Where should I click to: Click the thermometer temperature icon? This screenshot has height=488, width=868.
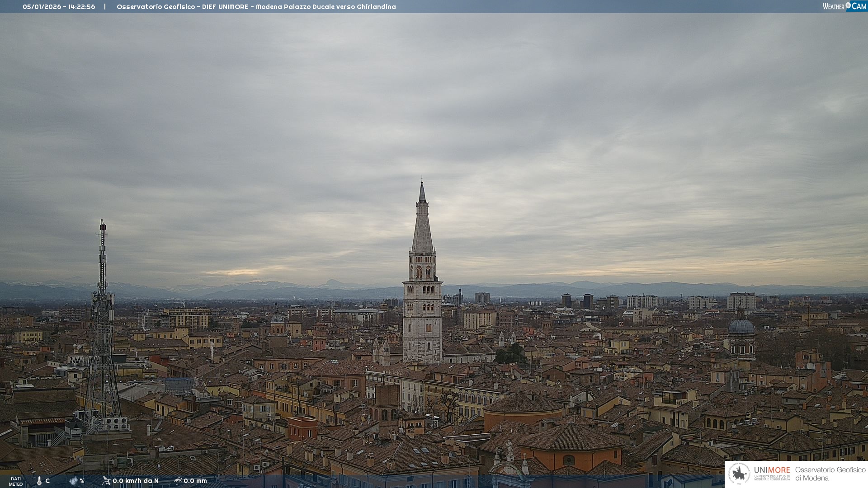pyautogui.click(x=39, y=481)
